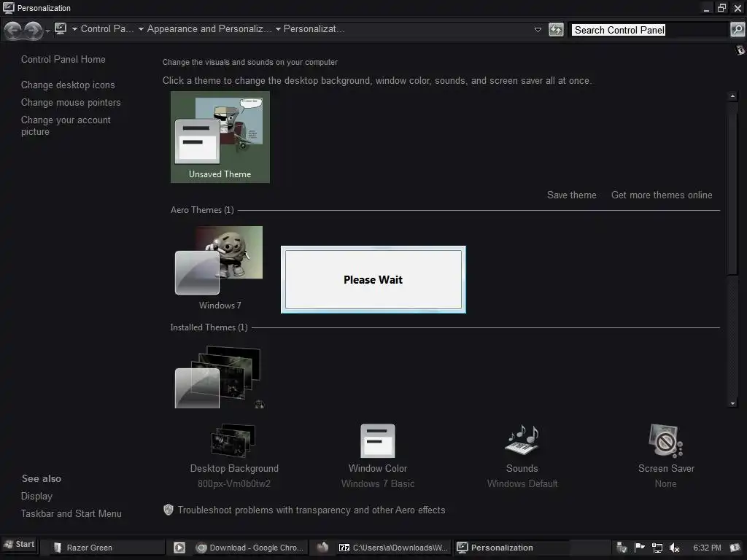747x560 pixels.
Task: Select the installed dark theme thumbnail
Action: coord(219,378)
